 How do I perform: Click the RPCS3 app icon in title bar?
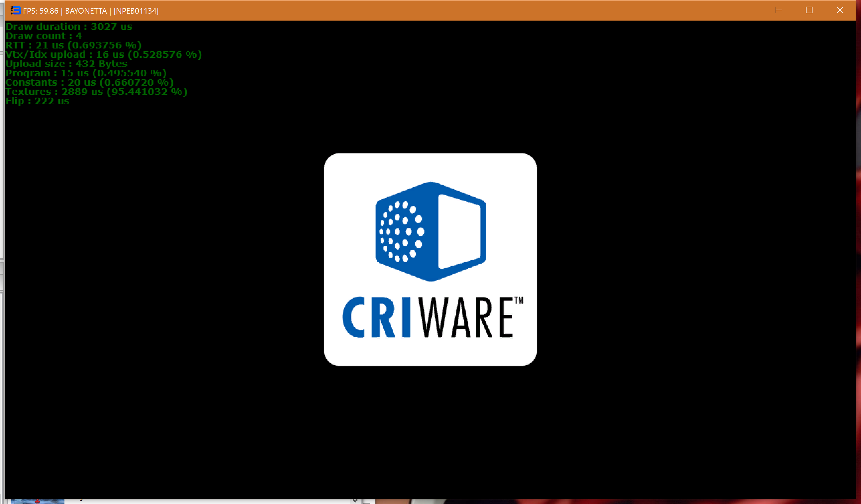pyautogui.click(x=15, y=10)
